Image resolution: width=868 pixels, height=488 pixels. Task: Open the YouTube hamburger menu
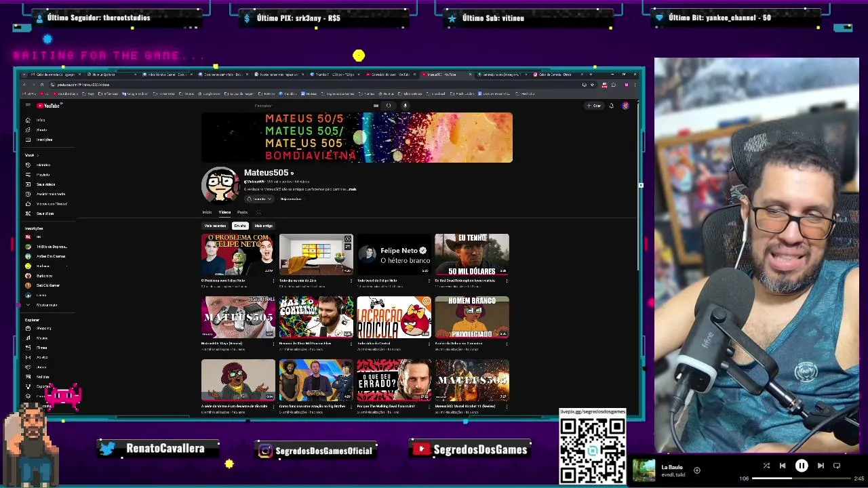pos(28,105)
